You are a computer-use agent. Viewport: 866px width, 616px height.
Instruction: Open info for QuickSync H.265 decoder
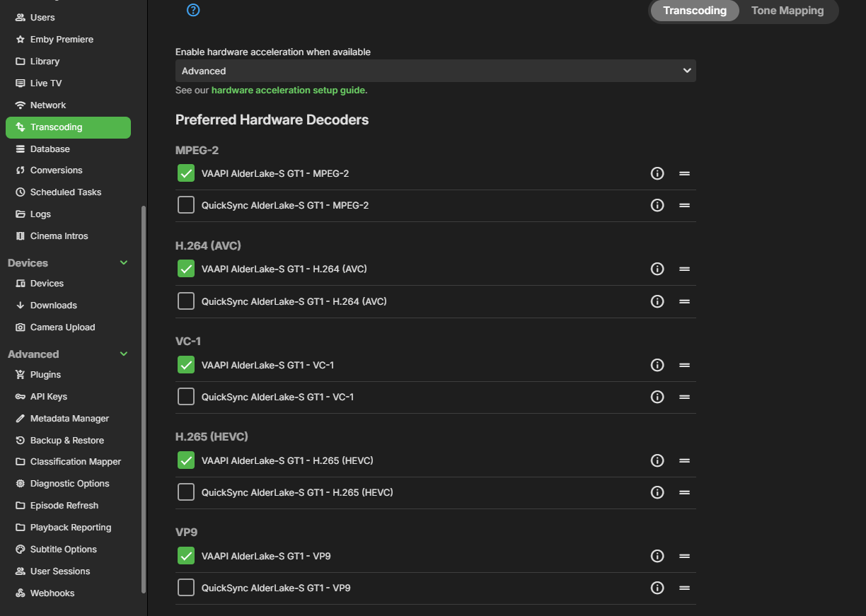click(657, 492)
